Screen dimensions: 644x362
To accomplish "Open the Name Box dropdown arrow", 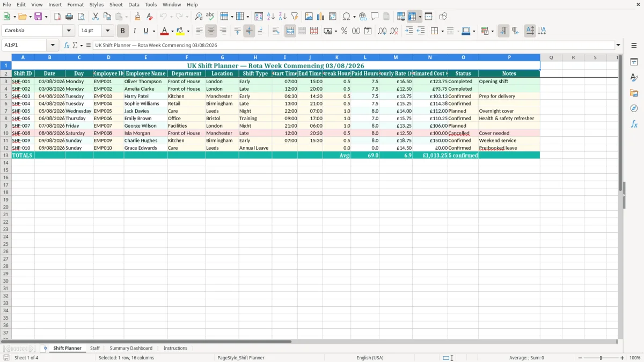I will click(53, 46).
